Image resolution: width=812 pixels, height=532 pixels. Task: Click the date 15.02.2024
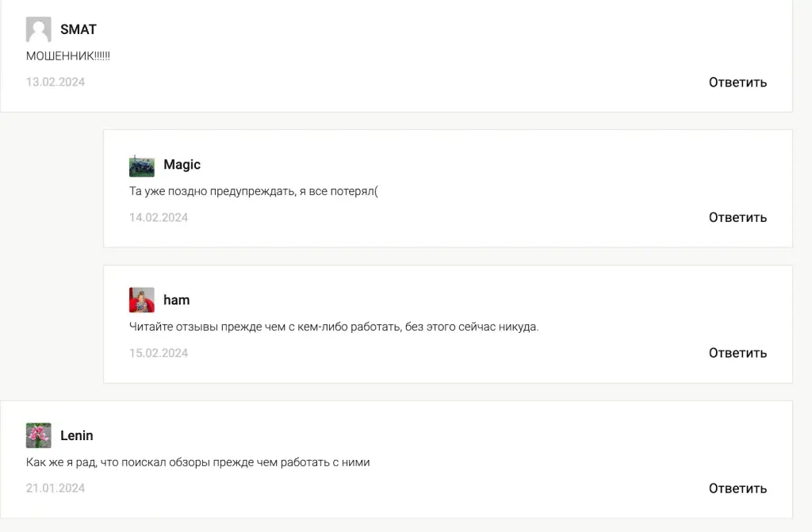[x=159, y=354]
